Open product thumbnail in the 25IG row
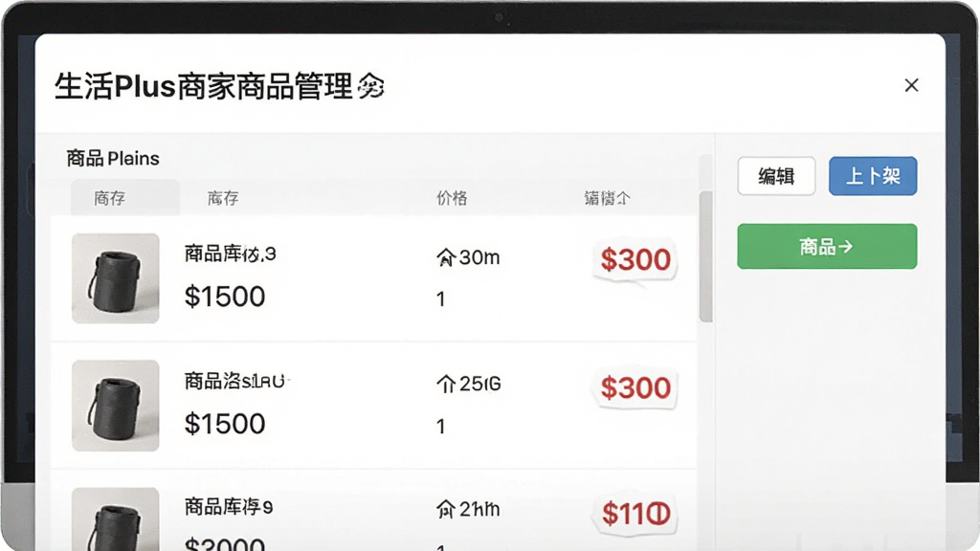 [116, 406]
